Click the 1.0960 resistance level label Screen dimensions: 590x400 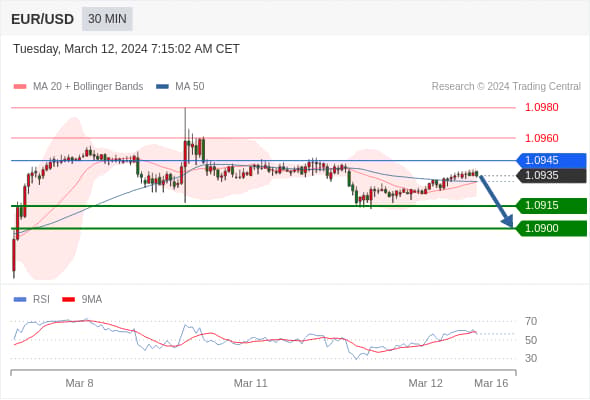pos(541,138)
